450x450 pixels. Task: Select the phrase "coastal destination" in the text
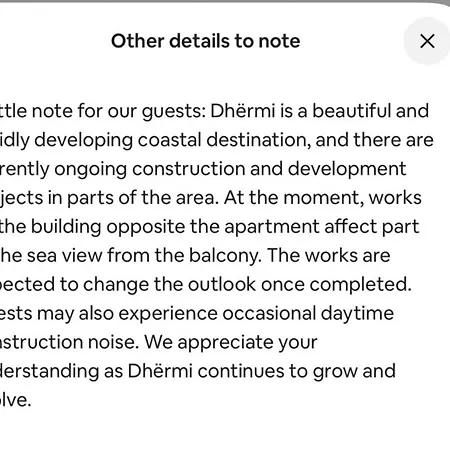(221, 140)
